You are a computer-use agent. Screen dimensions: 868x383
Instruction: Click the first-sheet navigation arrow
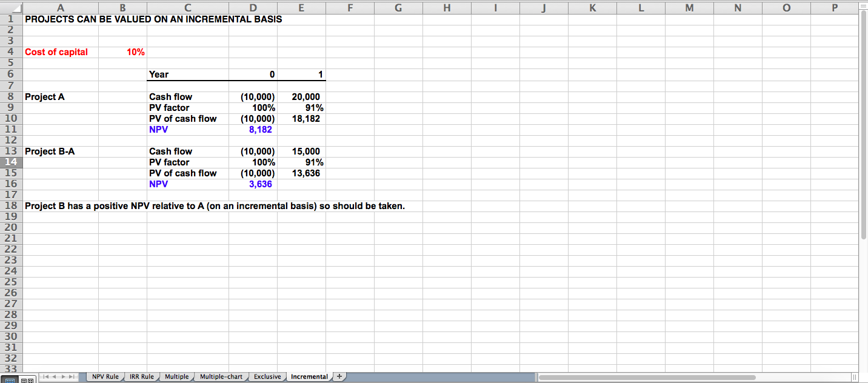pos(47,376)
